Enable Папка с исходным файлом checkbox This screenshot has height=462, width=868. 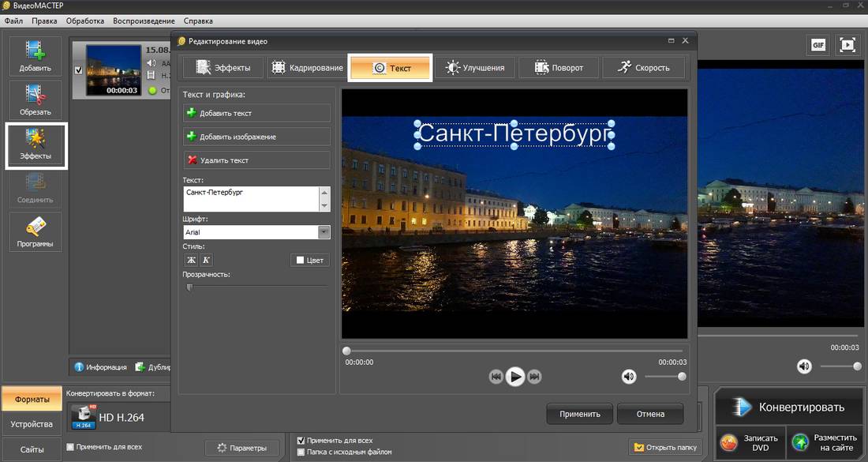(x=301, y=452)
